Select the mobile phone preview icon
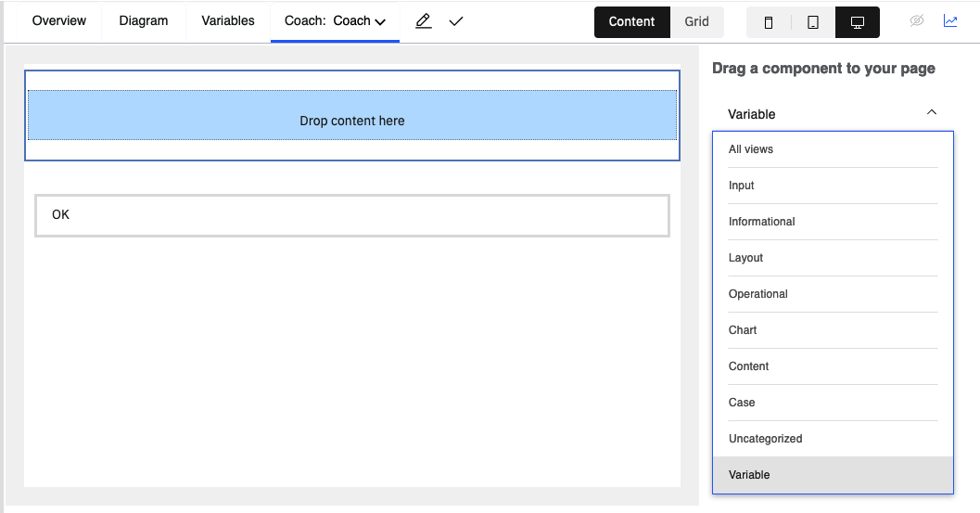The width and height of the screenshot is (980, 513). [769, 22]
